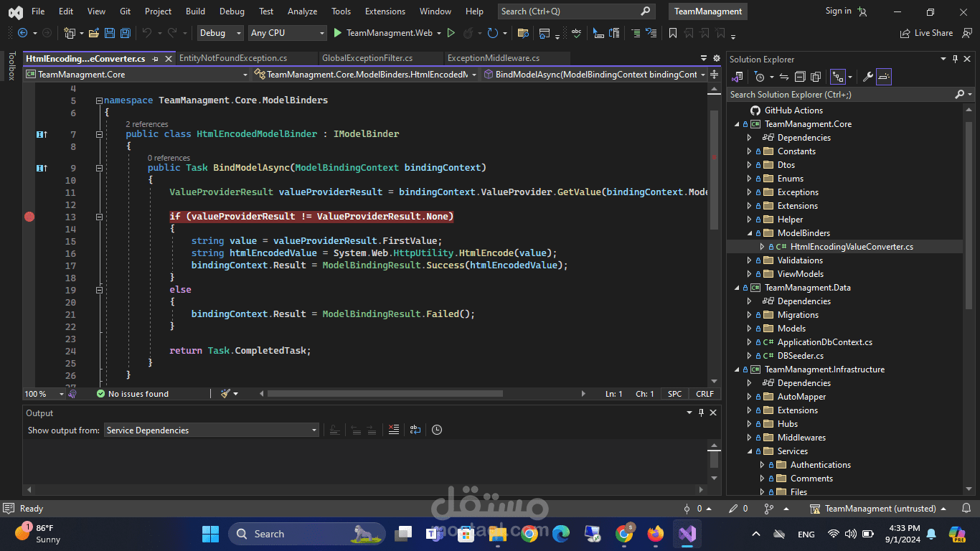Click the Clear All icon in Output panel

point(393,430)
